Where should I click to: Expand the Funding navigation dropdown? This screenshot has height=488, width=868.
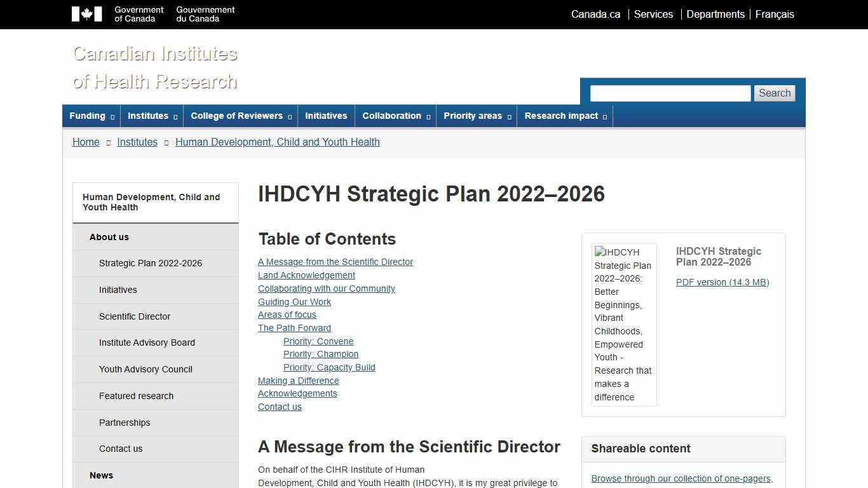click(90, 116)
